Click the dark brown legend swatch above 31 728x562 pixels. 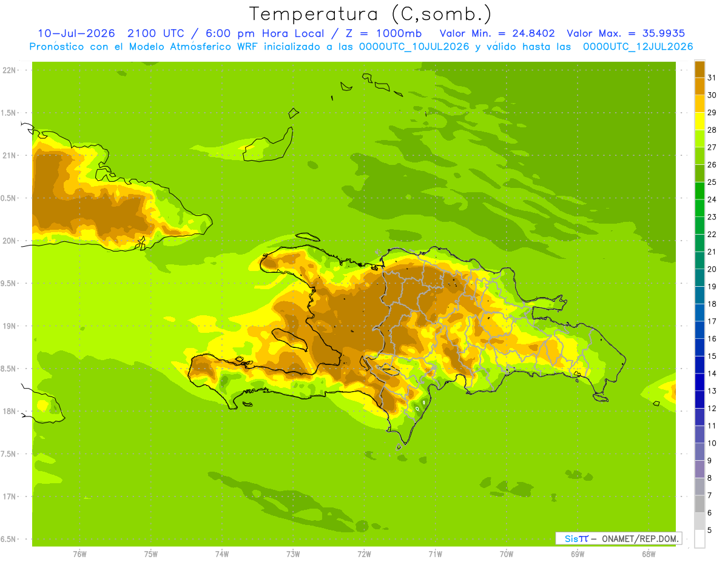(x=699, y=69)
